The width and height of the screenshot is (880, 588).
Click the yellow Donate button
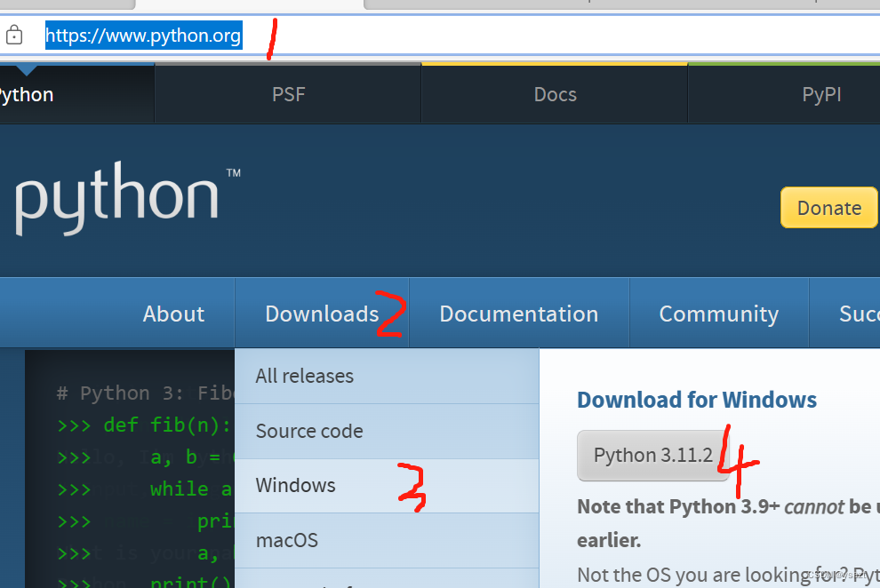[x=829, y=208]
